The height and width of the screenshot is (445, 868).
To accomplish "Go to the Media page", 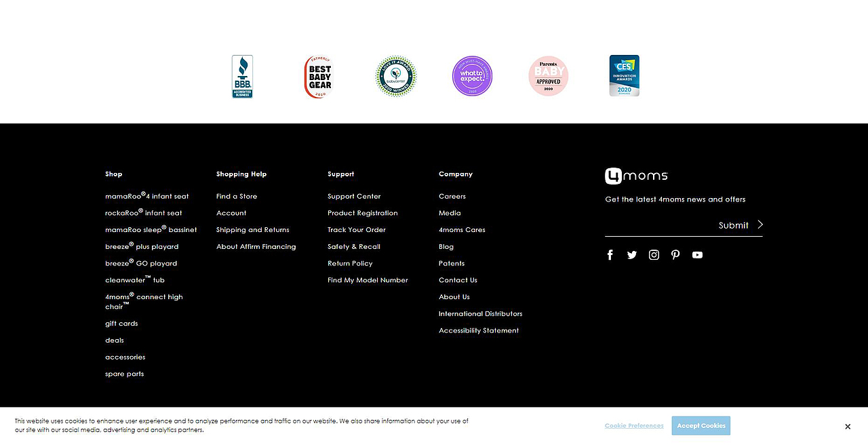I will pos(450,213).
